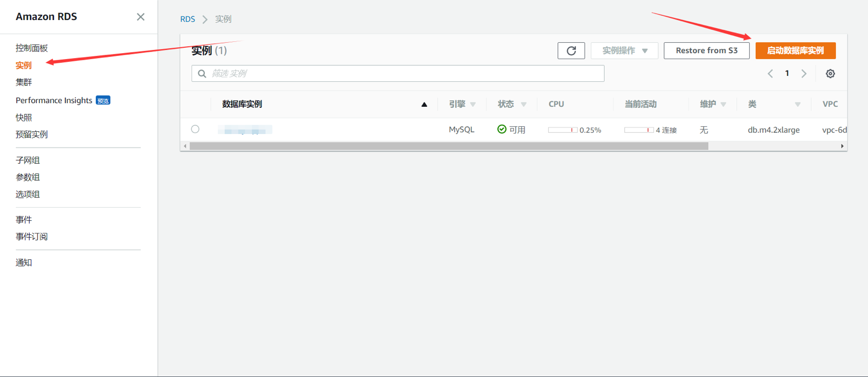Open table settings gear icon
The image size is (868, 377).
(830, 74)
